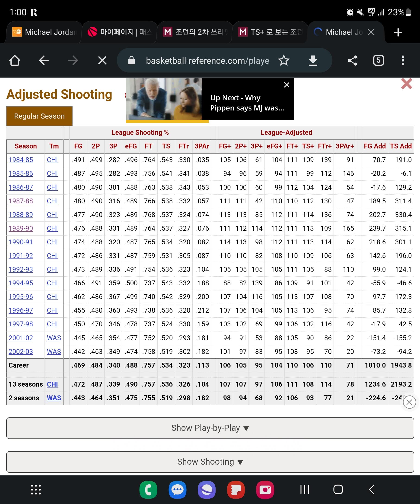This screenshot has height=504, width=420.
Task: Share the page via share icon
Action: [x=352, y=60]
